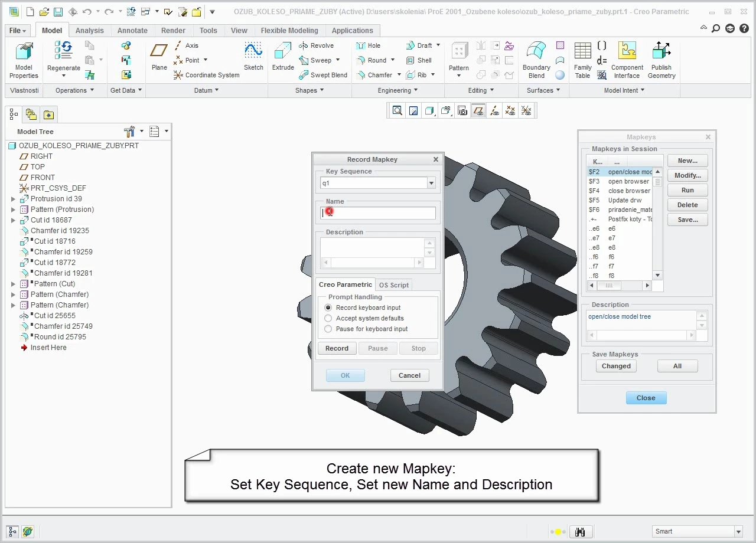The image size is (756, 543).
Task: Open the Operations group dropdown
Action: [x=74, y=90]
